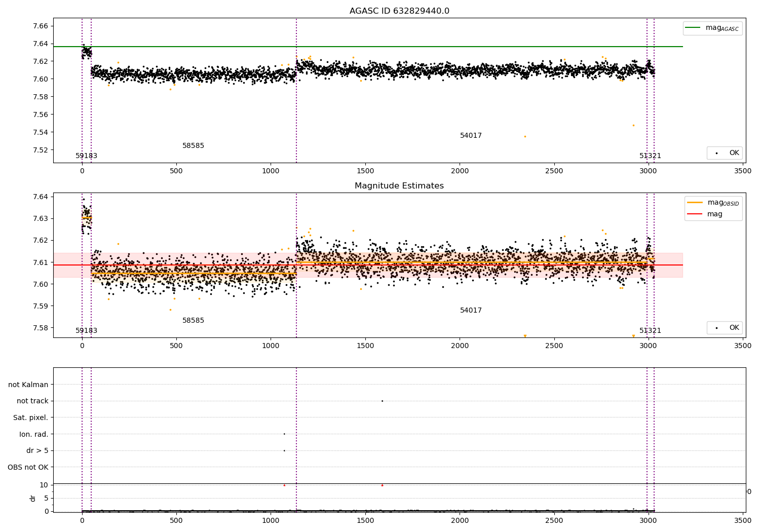Click the red dr triangle near 1600

[382, 485]
